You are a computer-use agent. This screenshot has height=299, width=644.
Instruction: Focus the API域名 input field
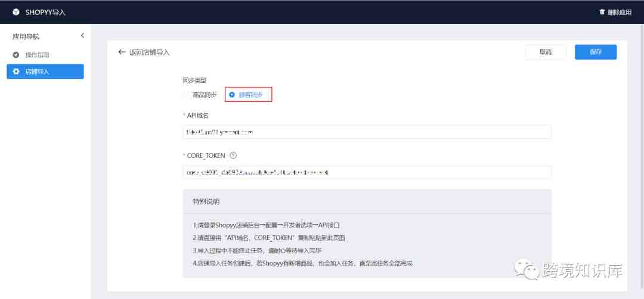(367, 132)
